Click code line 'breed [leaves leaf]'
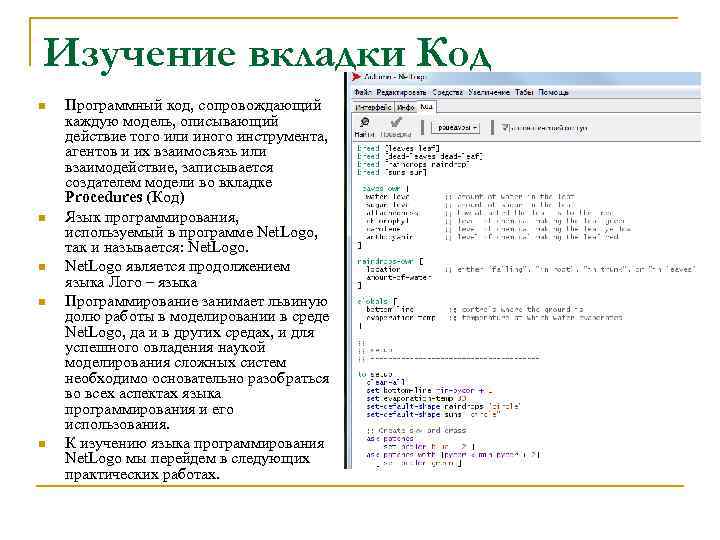The height and width of the screenshot is (540, 720). pos(399,148)
